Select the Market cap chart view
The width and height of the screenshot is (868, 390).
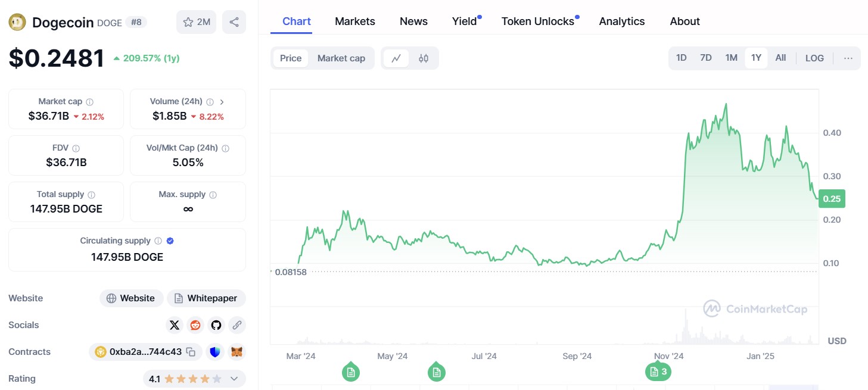tap(341, 58)
